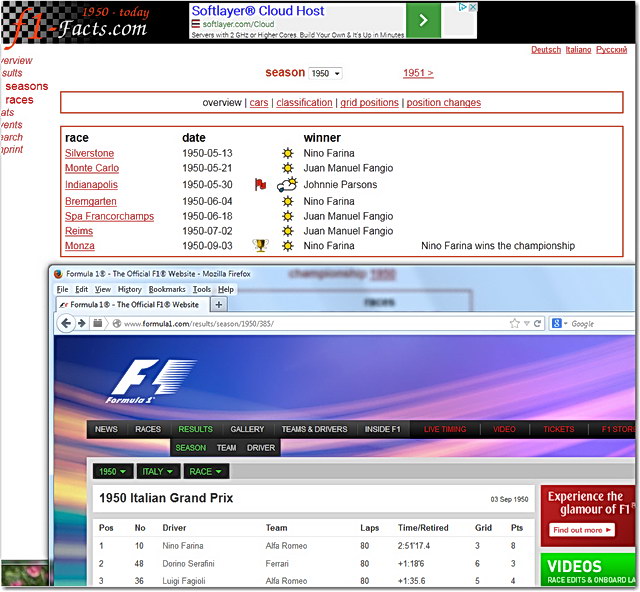Click the Monte Carlo race link
640x592 pixels.
point(92,168)
